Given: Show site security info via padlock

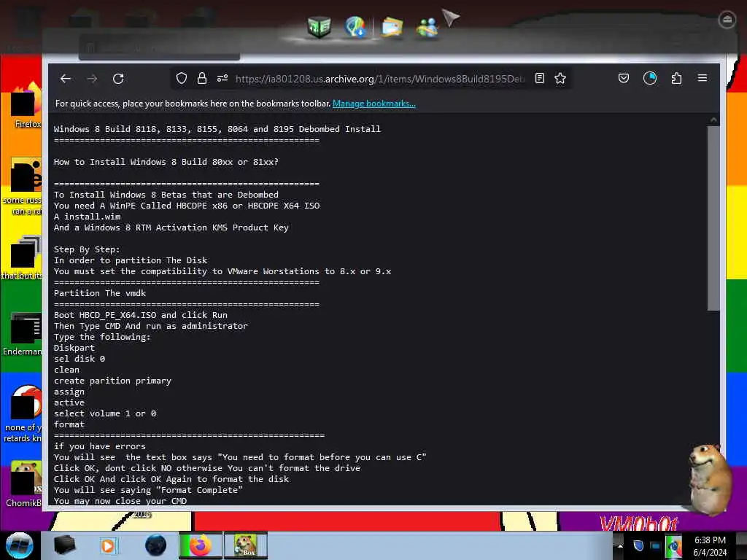Looking at the screenshot, I should (x=202, y=78).
